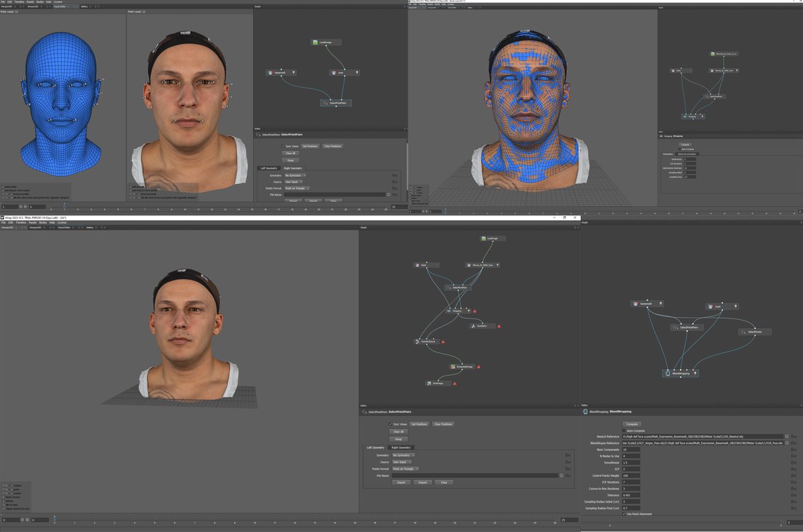Select the LoadImage node in top-left window graph
Screen dimensions: 803x532
pos(326,42)
